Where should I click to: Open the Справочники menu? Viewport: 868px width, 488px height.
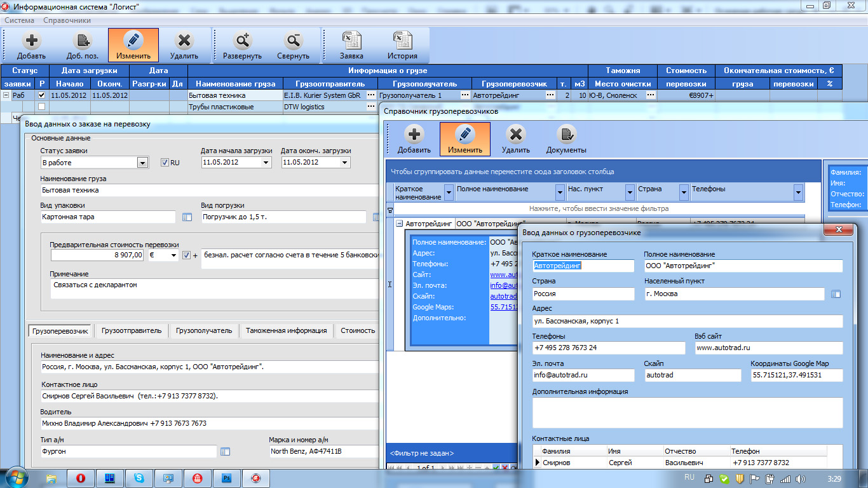point(67,20)
